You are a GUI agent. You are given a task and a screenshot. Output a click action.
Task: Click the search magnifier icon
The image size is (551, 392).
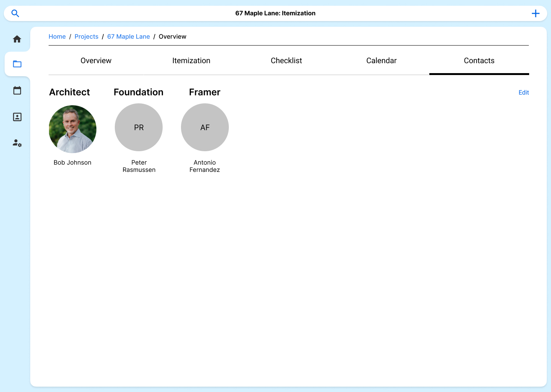pos(15,13)
